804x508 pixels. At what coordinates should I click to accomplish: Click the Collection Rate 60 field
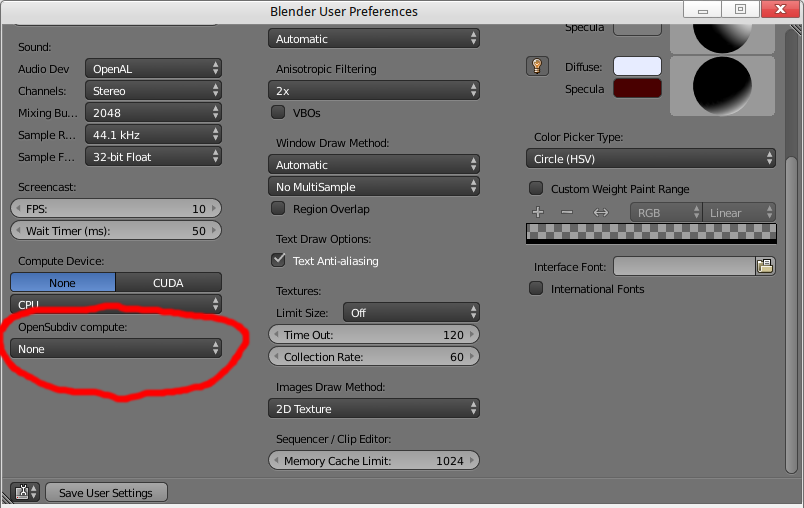click(x=374, y=357)
